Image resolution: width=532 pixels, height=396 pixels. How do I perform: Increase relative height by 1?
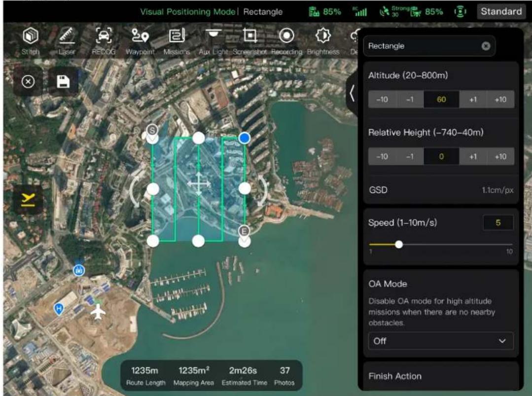click(x=473, y=156)
